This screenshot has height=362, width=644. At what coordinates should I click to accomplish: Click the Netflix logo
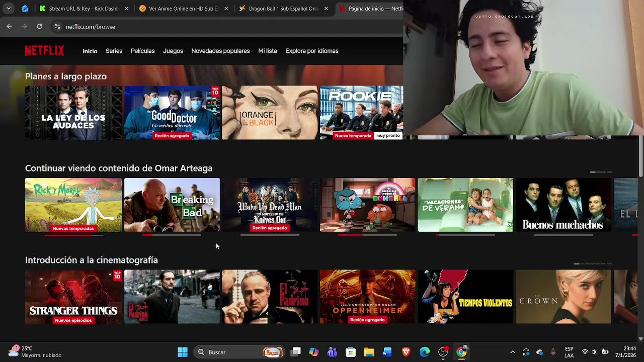tap(44, 51)
